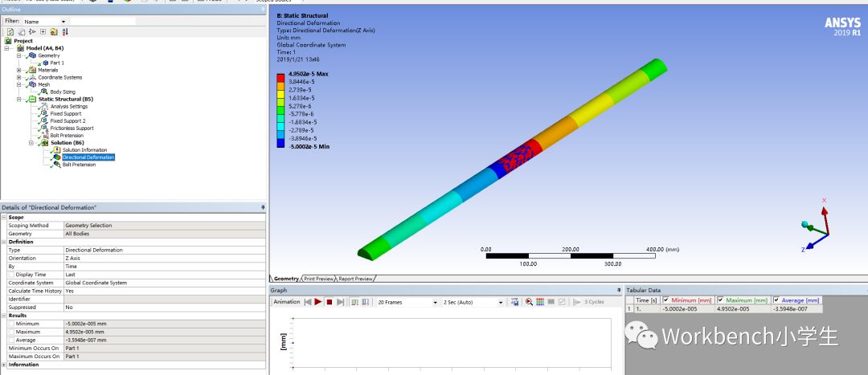Select the Fixed Support 2 item
Viewport: 868px width, 375px height.
pyautogui.click(x=68, y=120)
